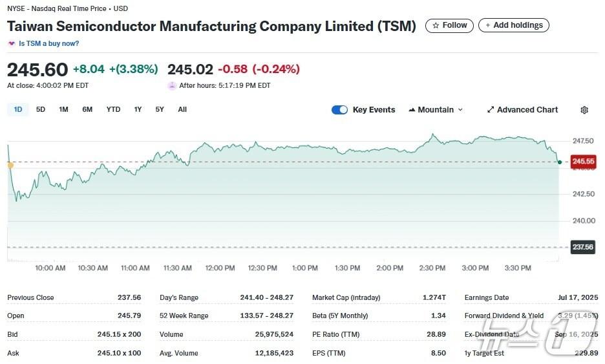
Task: Click the plus icon in Add holdings
Action: (x=488, y=26)
